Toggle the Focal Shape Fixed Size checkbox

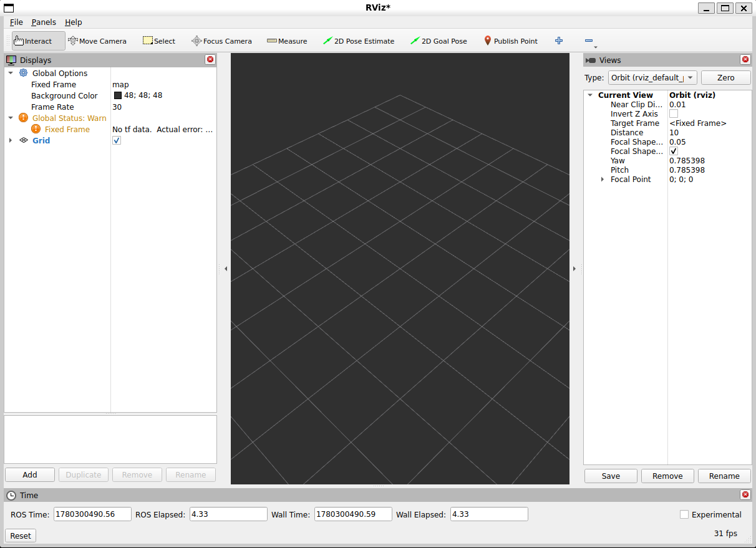(674, 151)
